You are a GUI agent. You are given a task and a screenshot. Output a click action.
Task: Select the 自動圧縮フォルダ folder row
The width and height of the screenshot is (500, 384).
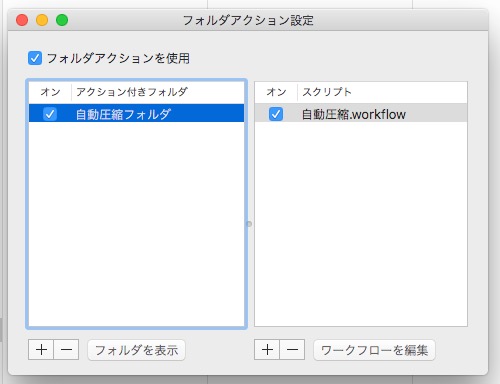point(136,113)
